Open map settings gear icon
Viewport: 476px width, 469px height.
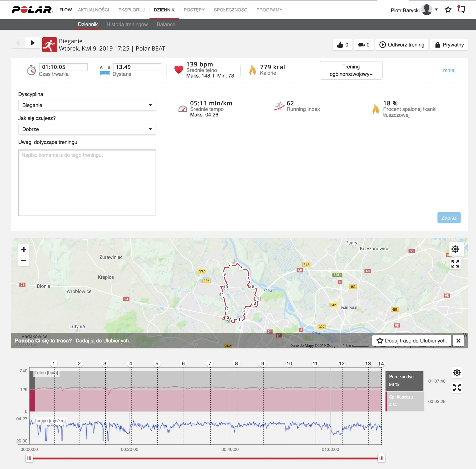455,249
